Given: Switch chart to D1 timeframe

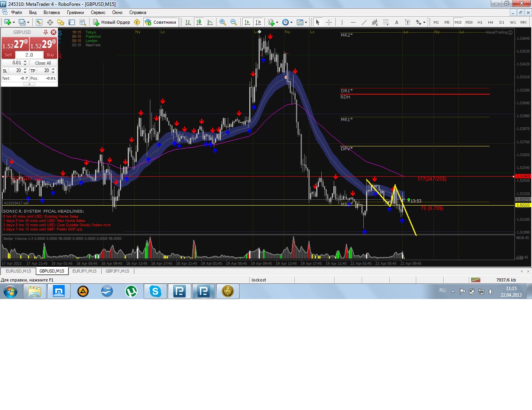Looking at the screenshot, I should click(502, 22).
